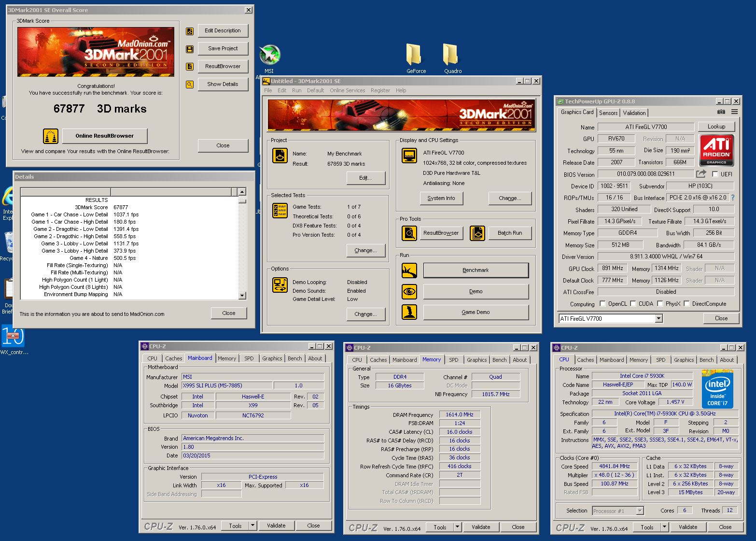
Task: Click the Show Details magnifier icon
Action: (190, 85)
